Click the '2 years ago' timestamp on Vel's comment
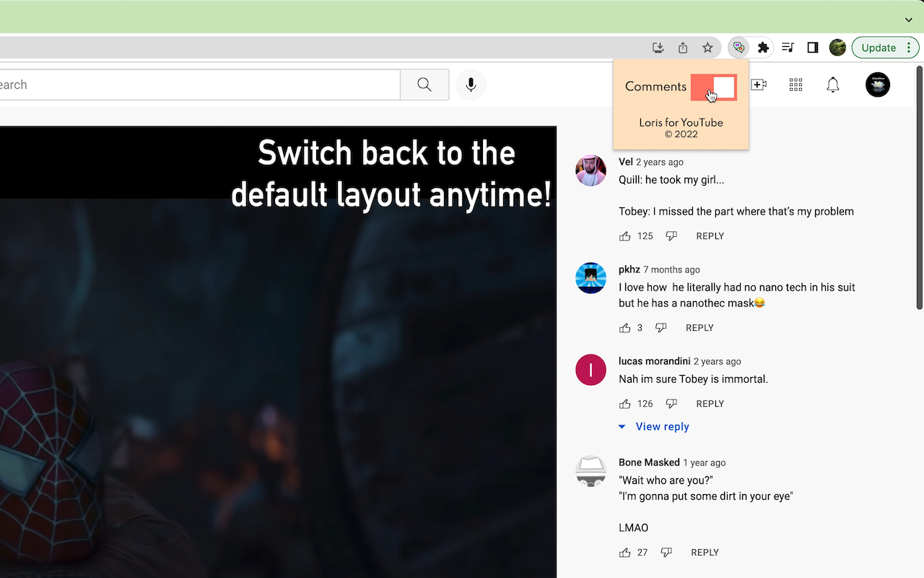The height and width of the screenshot is (578, 924). (x=660, y=162)
